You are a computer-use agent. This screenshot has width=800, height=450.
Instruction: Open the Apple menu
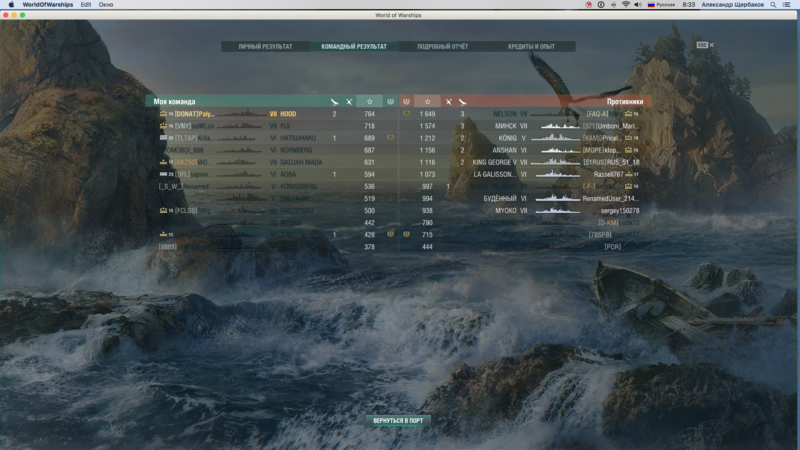pos(11,5)
